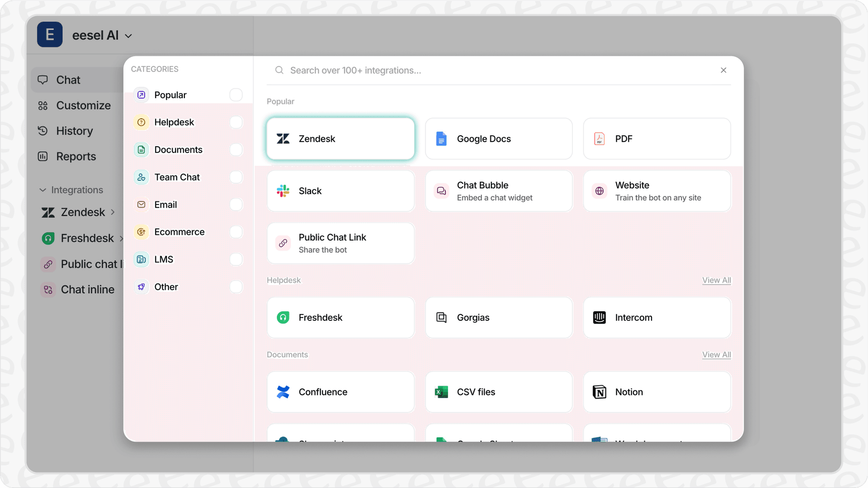The width and height of the screenshot is (868, 488).
Task: Click the Public chat link icon in sidebar
Action: 48,264
